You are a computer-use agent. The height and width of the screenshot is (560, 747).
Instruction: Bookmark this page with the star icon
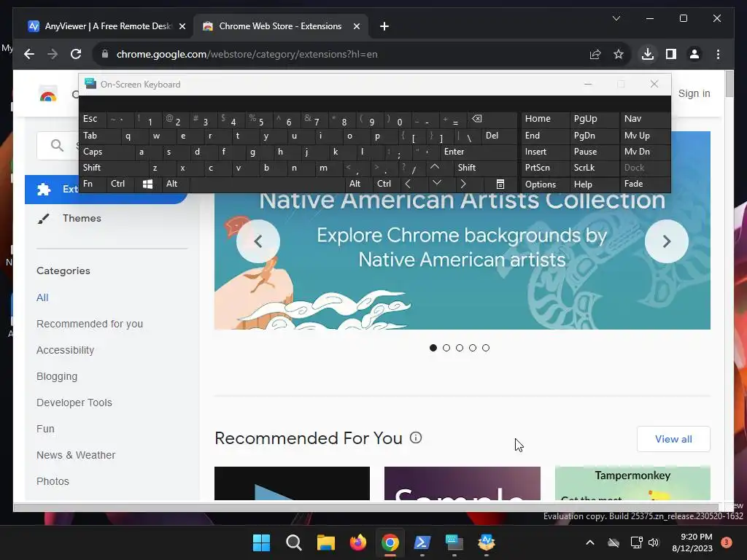click(619, 54)
